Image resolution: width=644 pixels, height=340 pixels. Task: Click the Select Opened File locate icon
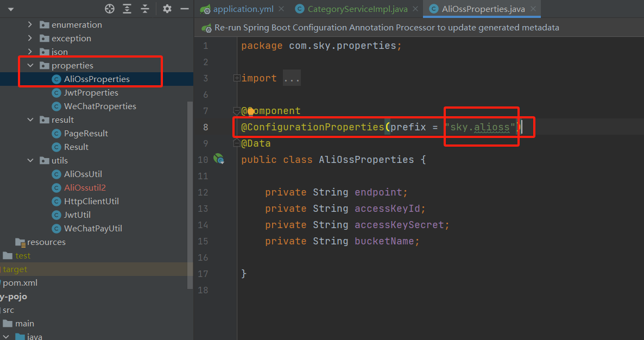[110, 9]
